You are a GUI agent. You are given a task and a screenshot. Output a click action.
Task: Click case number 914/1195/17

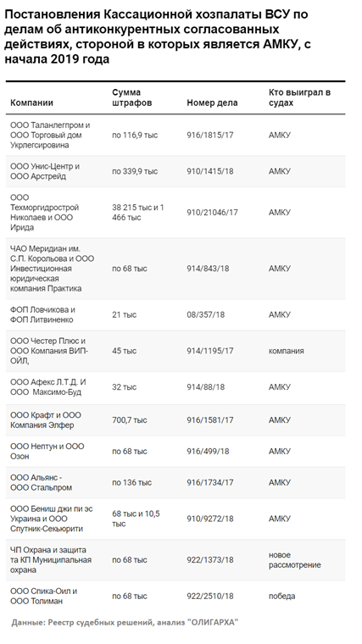(210, 351)
